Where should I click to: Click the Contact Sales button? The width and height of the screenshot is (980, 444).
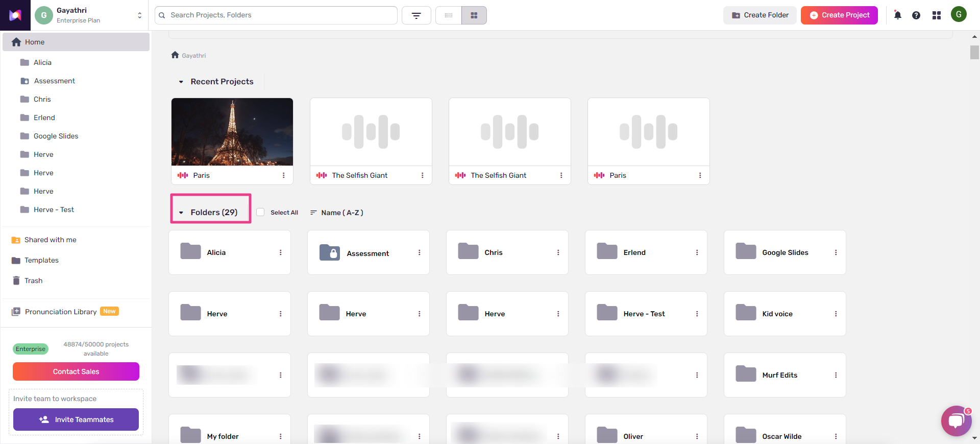[x=76, y=371]
